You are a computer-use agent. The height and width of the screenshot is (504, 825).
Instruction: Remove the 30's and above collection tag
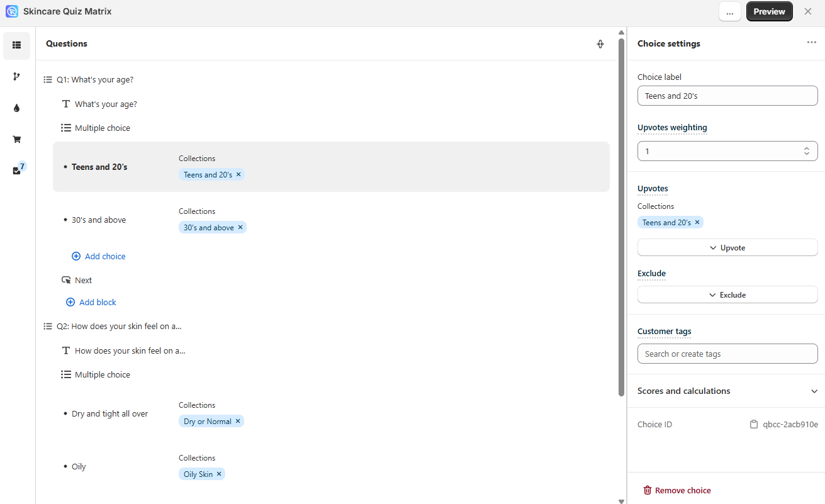point(240,227)
